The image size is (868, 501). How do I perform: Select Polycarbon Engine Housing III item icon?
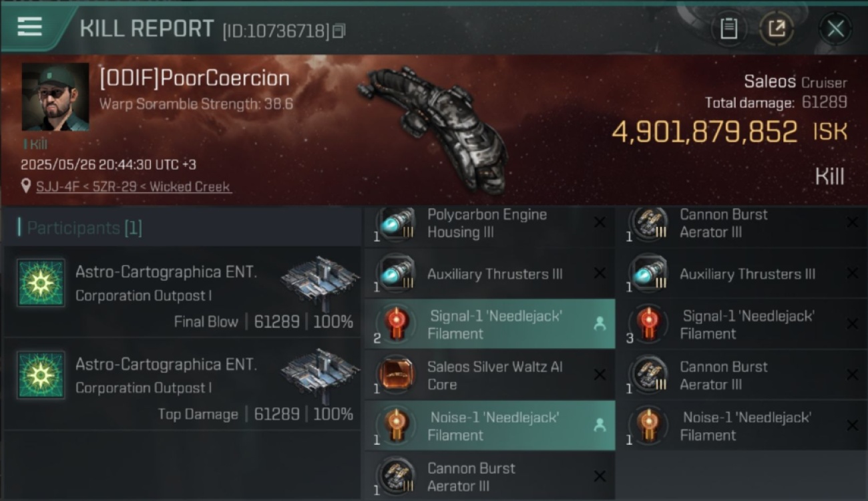point(396,224)
